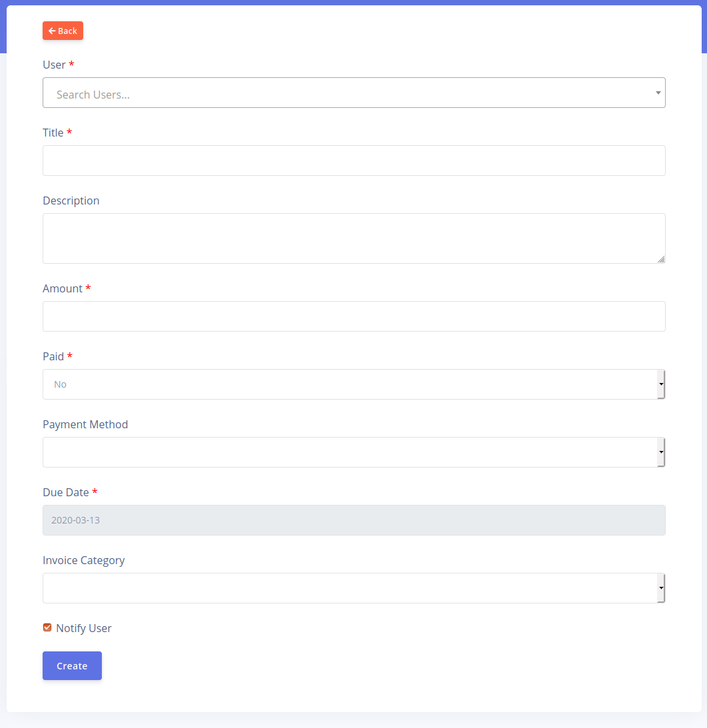Viewport: 707px width, 728px height.
Task: Click the Due Date label
Action: tap(66, 492)
